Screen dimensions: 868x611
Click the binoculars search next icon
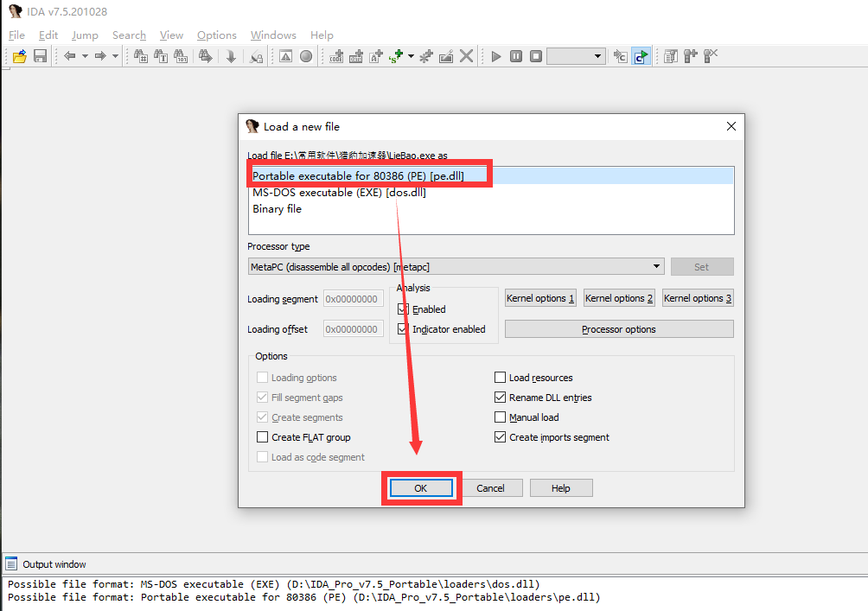[x=206, y=56]
